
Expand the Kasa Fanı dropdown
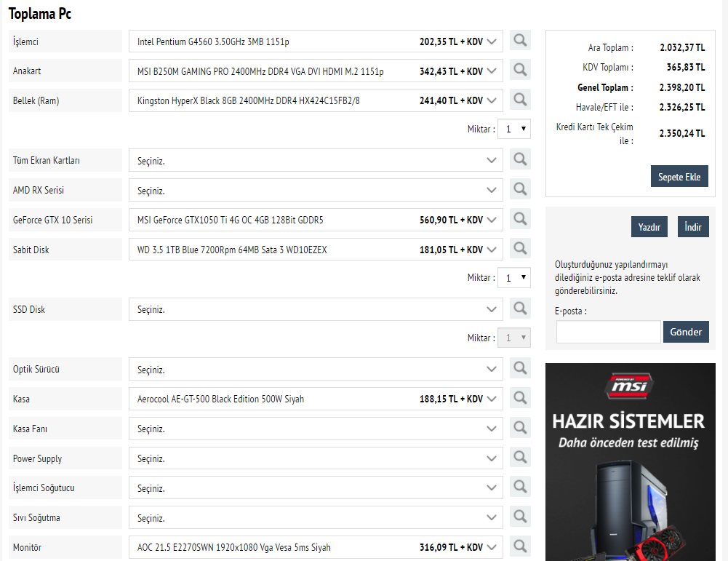pos(316,429)
